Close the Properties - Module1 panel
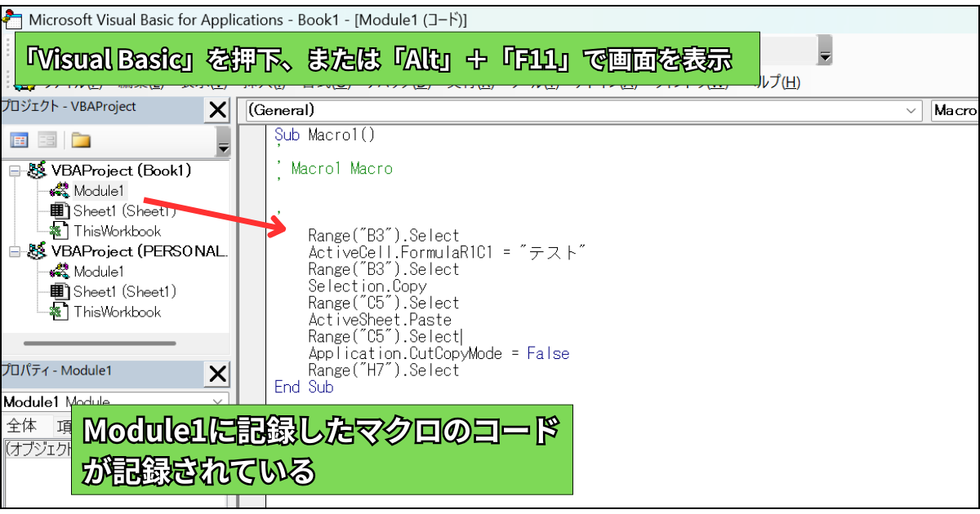This screenshot has height=514, width=980. [x=218, y=374]
